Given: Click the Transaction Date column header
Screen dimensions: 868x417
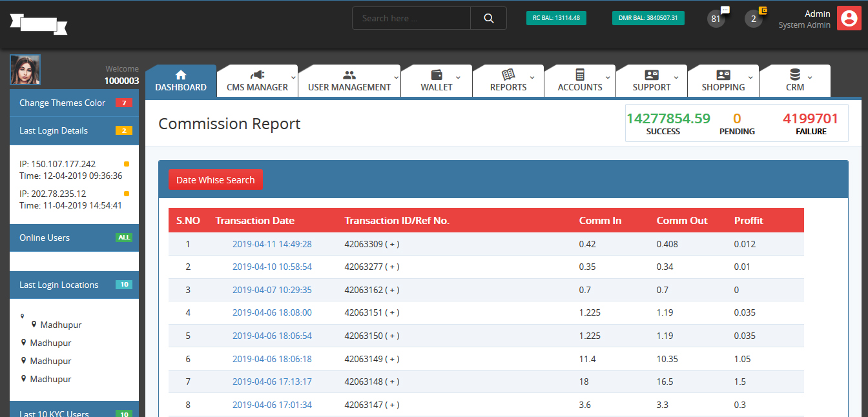Looking at the screenshot, I should pos(255,221).
